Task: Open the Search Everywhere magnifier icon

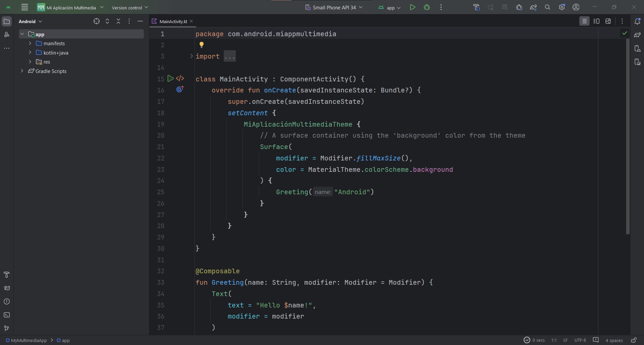Action: pyautogui.click(x=547, y=7)
